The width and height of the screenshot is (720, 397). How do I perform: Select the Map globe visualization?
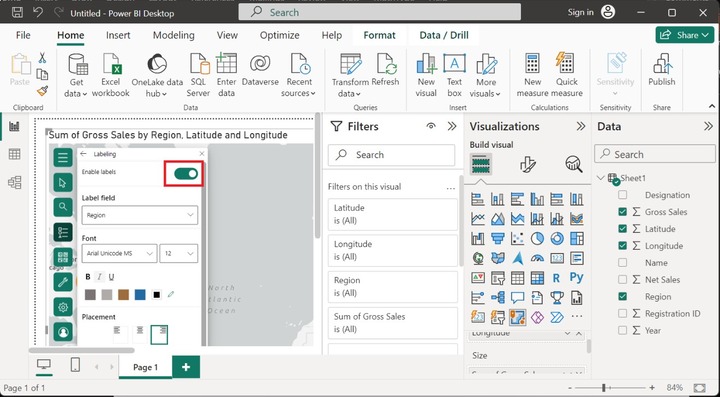tap(478, 258)
